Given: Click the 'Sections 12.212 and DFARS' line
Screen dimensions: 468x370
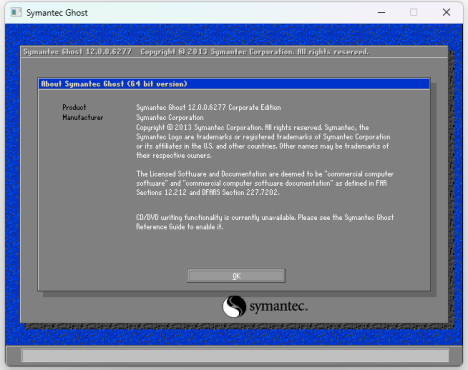Looking at the screenshot, I should click(x=207, y=192).
